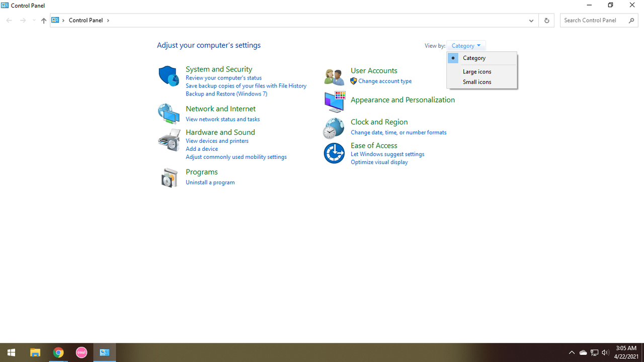
Task: Click Optimize visual display
Action: pyautogui.click(x=379, y=162)
